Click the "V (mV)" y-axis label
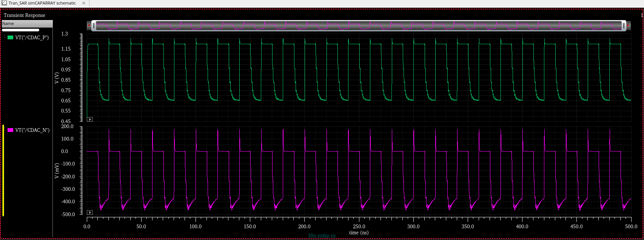Viewport: 644px width, 240px height. [x=57, y=171]
